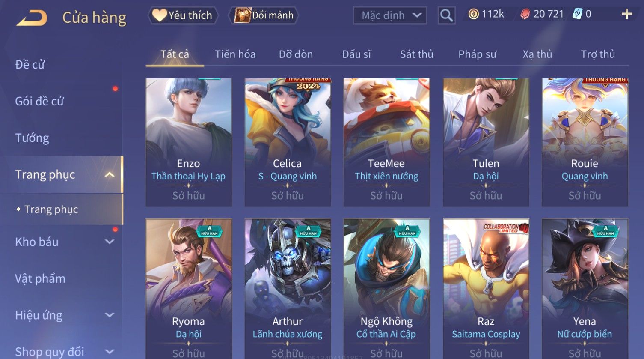Image resolution: width=644 pixels, height=359 pixels.
Task: Open the search magnifier icon
Action: point(446,16)
